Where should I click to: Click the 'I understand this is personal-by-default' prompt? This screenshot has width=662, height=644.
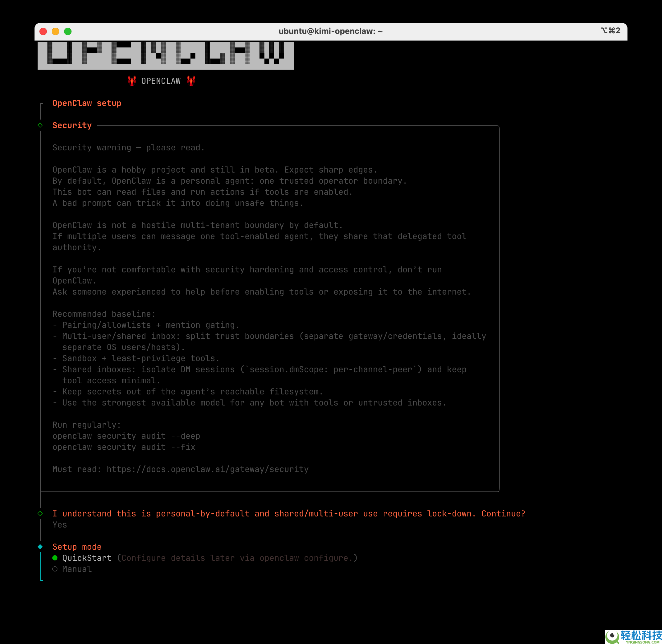pyautogui.click(x=289, y=513)
